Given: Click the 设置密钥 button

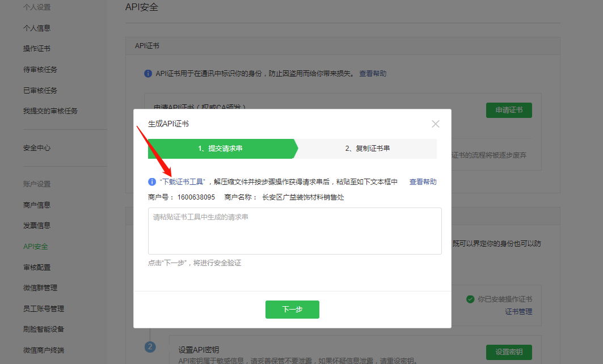Looking at the screenshot, I should (x=509, y=352).
